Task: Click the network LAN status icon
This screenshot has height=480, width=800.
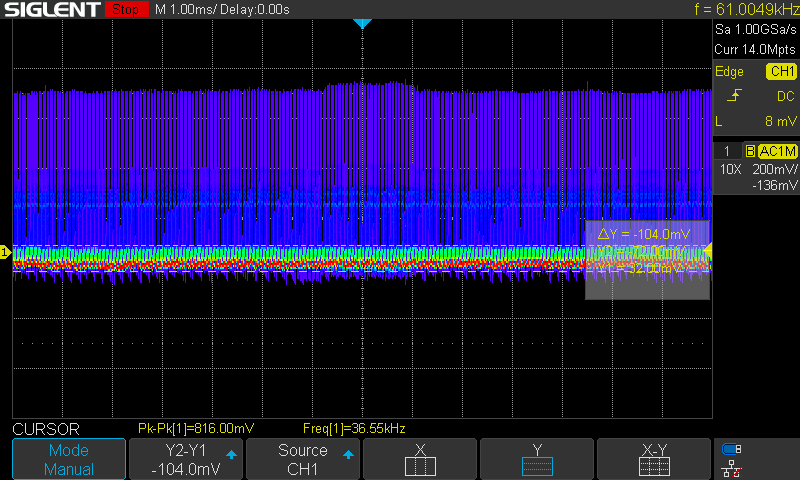Action: coord(732,468)
